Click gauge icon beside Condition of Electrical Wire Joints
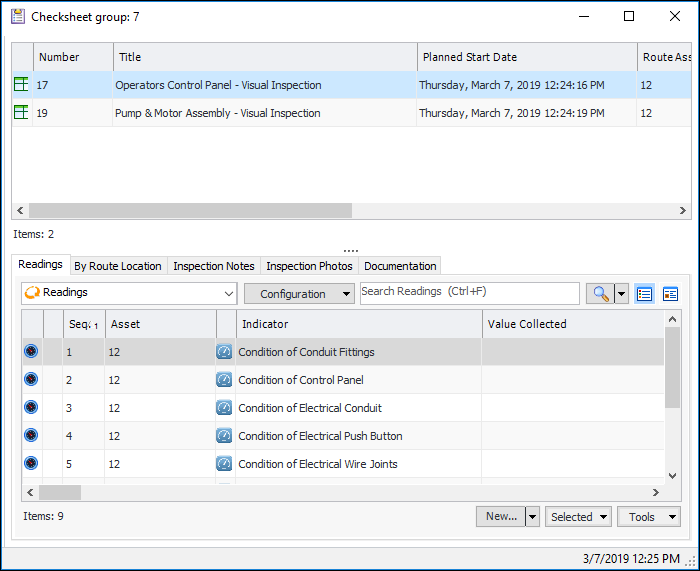The image size is (700, 571). [x=224, y=464]
